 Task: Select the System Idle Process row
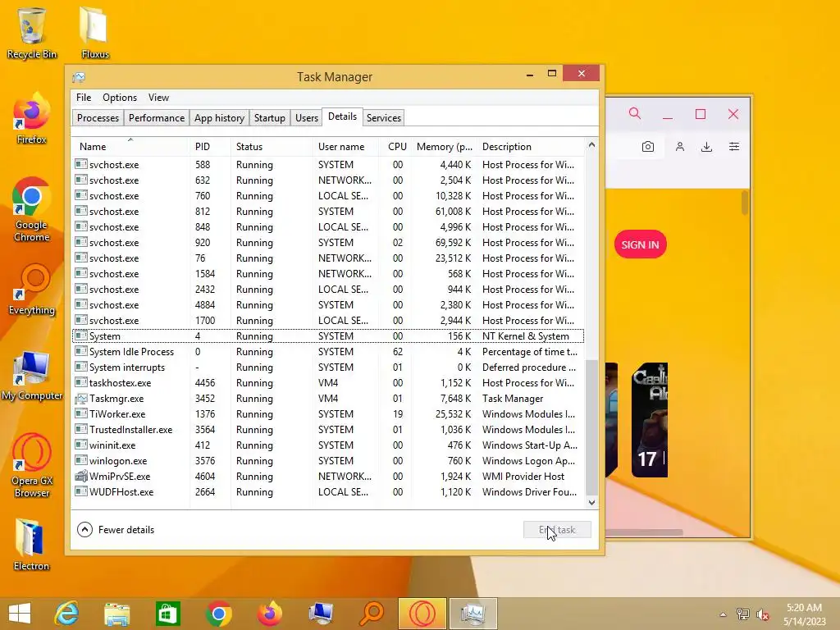pyautogui.click(x=328, y=352)
